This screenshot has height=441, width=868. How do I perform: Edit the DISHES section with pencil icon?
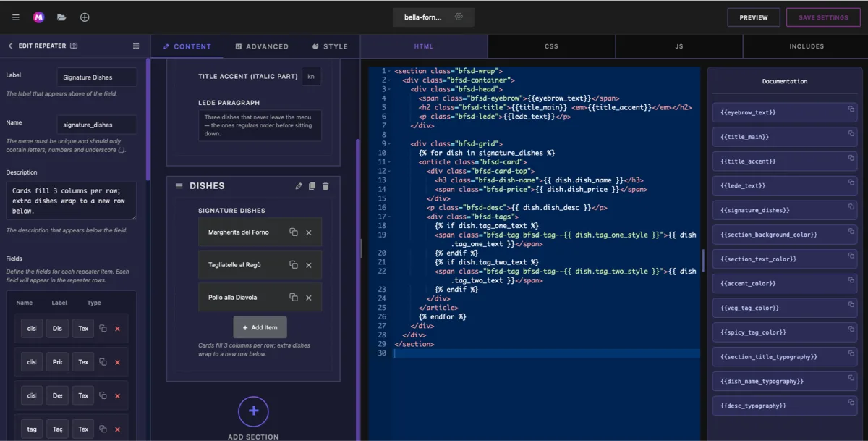click(299, 186)
